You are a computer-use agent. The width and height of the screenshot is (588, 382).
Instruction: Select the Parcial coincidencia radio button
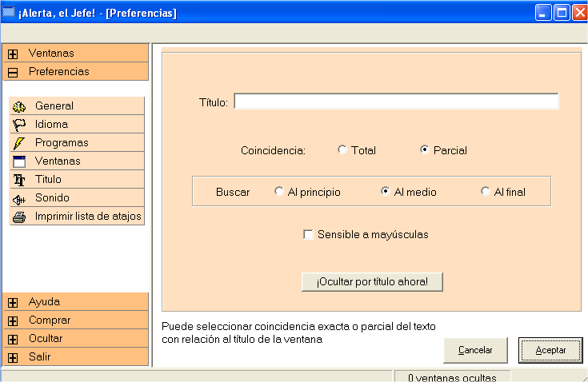coord(425,149)
